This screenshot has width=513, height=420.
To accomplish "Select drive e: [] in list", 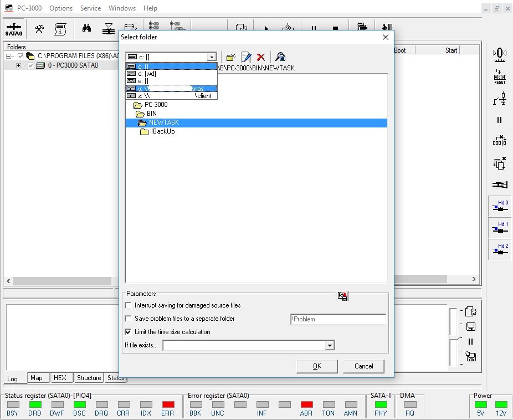I will tap(171, 81).
